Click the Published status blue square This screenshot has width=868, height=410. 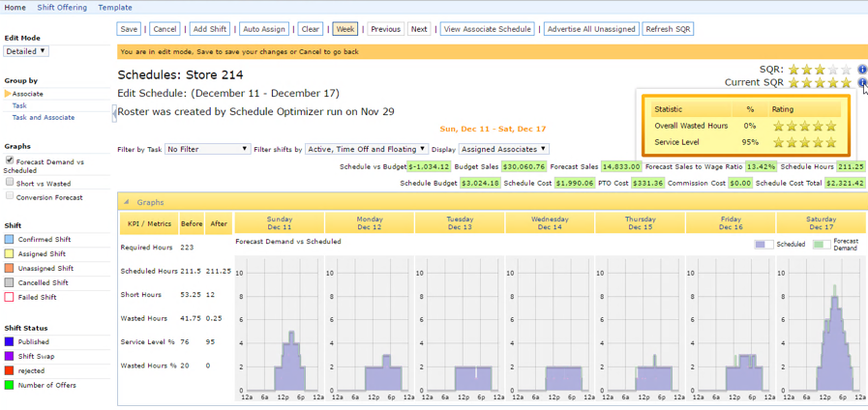9,342
